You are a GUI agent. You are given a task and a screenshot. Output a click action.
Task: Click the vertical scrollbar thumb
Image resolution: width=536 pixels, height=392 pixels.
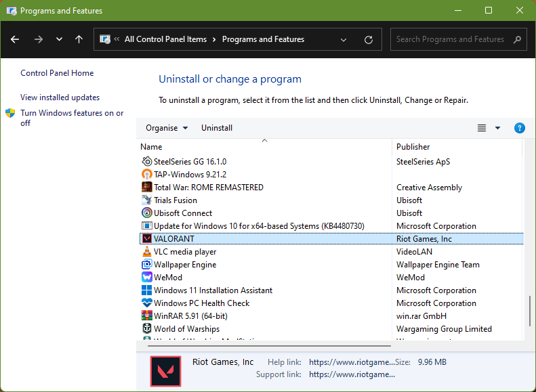coord(530,311)
